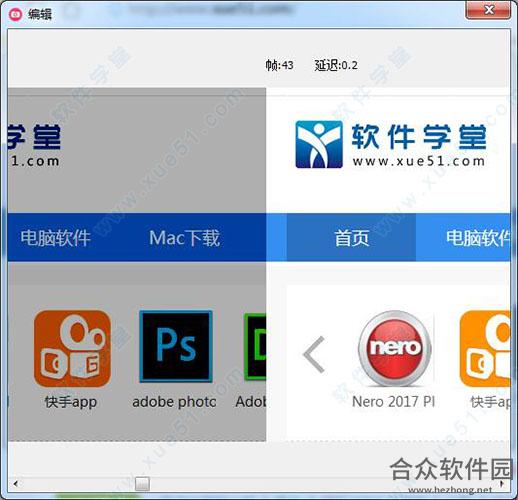Open the 首页 tab in right frame
Image resolution: width=518 pixels, height=500 pixels.
[x=351, y=237]
